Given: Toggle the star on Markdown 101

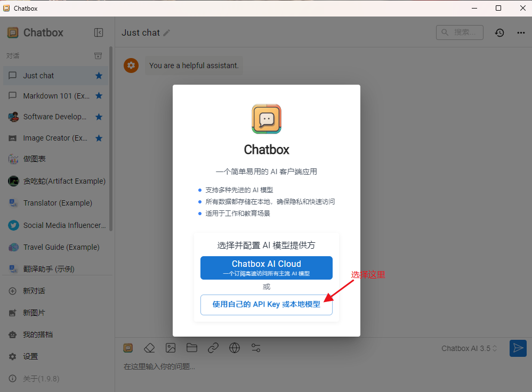Looking at the screenshot, I should [x=99, y=96].
